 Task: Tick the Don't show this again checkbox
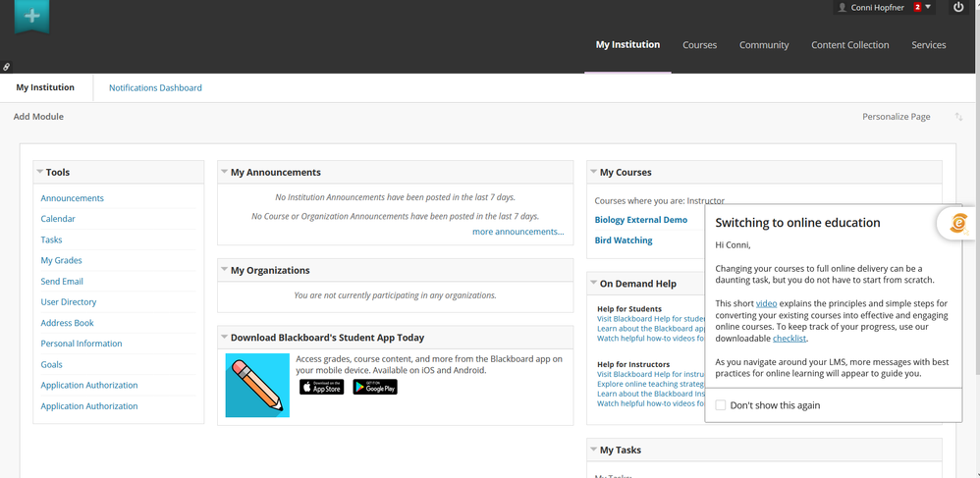(x=721, y=405)
